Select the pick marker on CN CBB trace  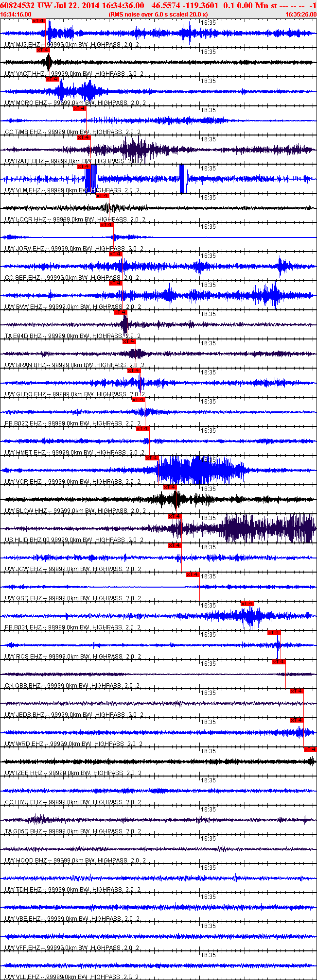click(279, 662)
